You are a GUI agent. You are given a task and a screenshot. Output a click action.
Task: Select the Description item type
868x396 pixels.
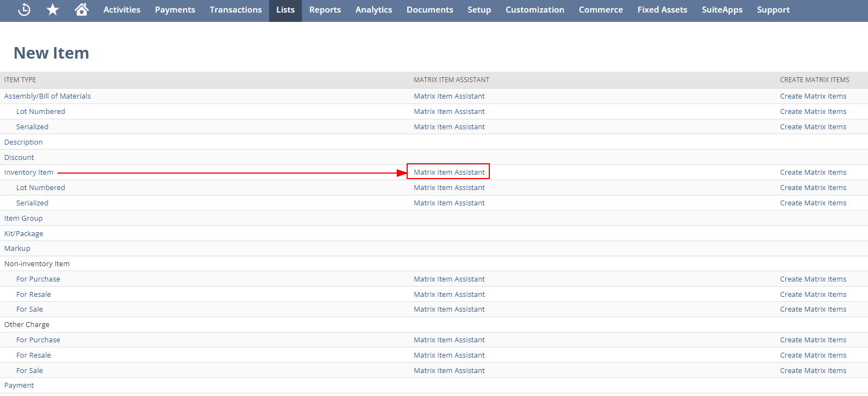pyautogui.click(x=24, y=142)
